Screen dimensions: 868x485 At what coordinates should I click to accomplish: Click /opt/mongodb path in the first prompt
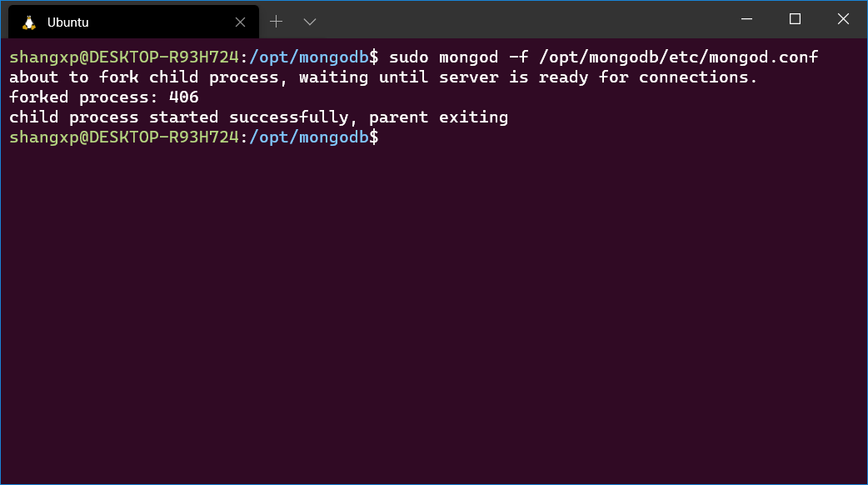(x=309, y=57)
